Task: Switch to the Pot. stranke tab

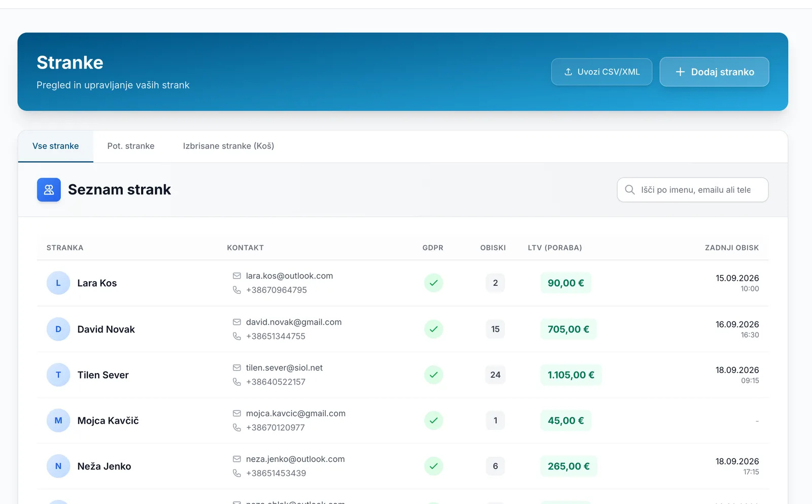Action: click(x=131, y=146)
